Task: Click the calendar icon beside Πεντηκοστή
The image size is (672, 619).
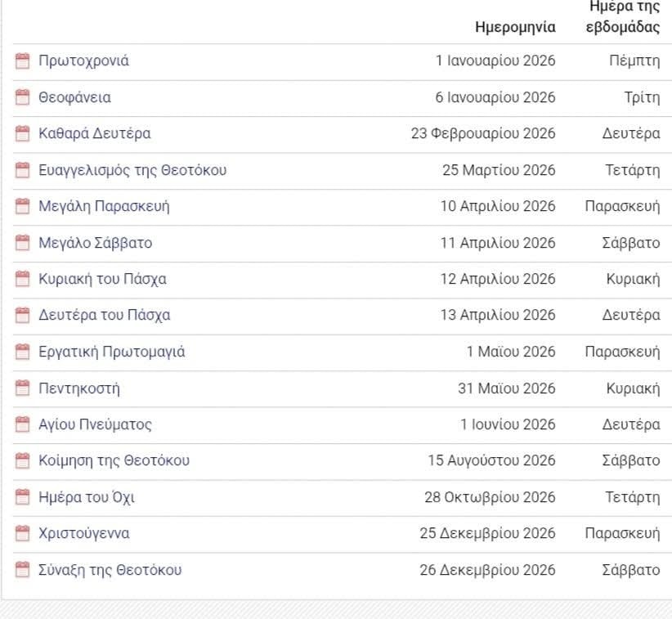Action: pyautogui.click(x=23, y=388)
